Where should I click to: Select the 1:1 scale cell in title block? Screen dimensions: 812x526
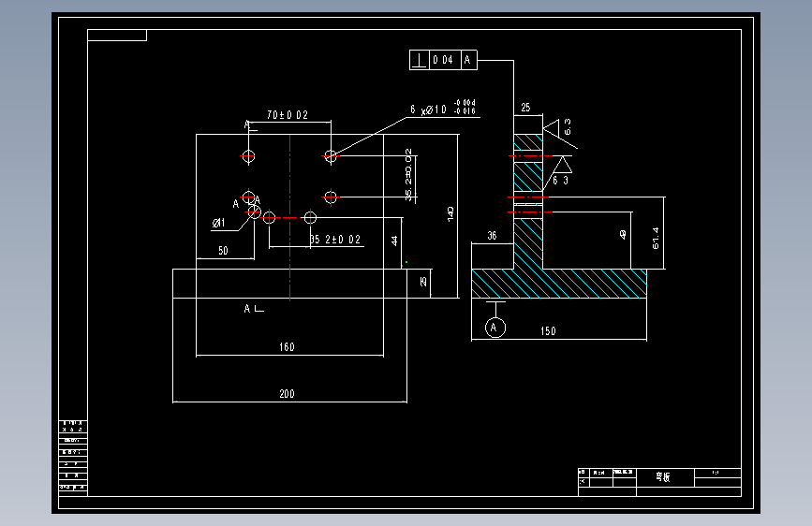tap(717, 473)
